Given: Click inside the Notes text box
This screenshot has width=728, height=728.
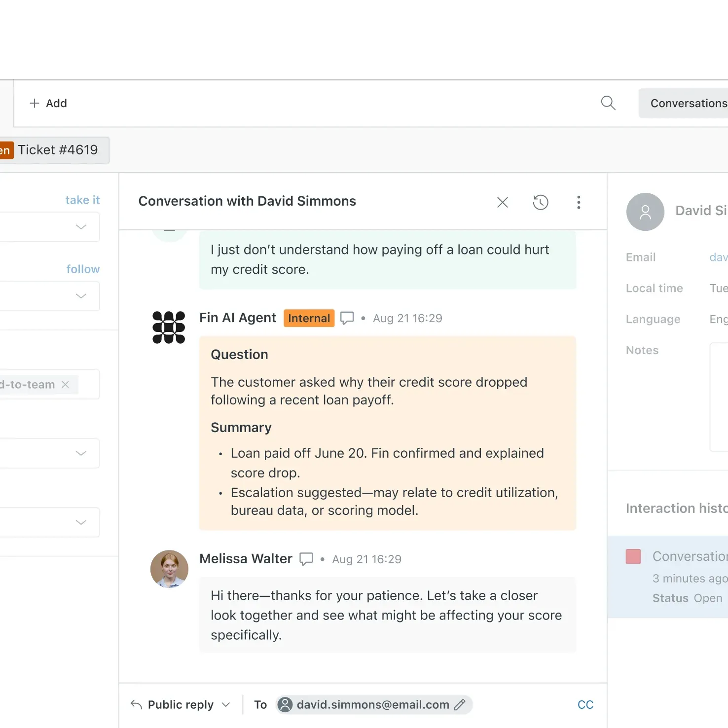Looking at the screenshot, I should [719, 397].
